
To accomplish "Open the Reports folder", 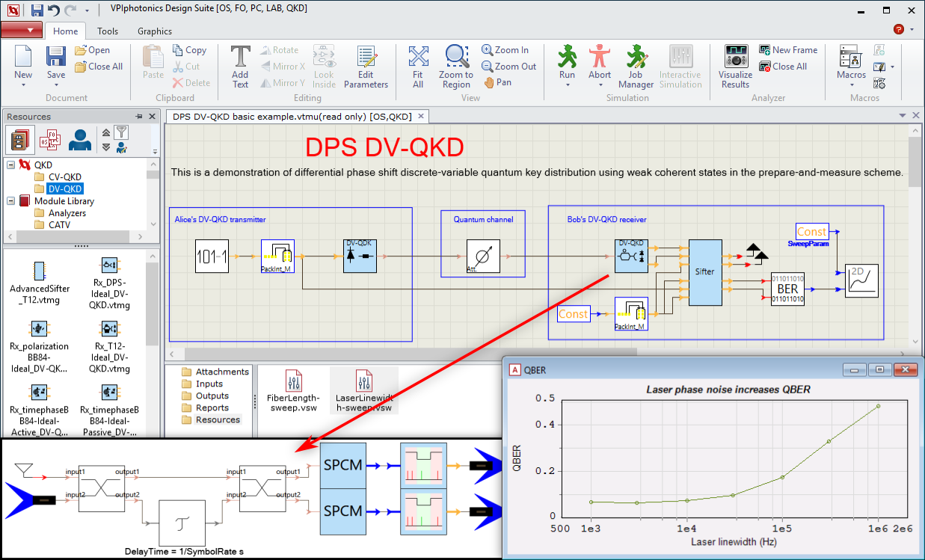I will click(x=206, y=407).
